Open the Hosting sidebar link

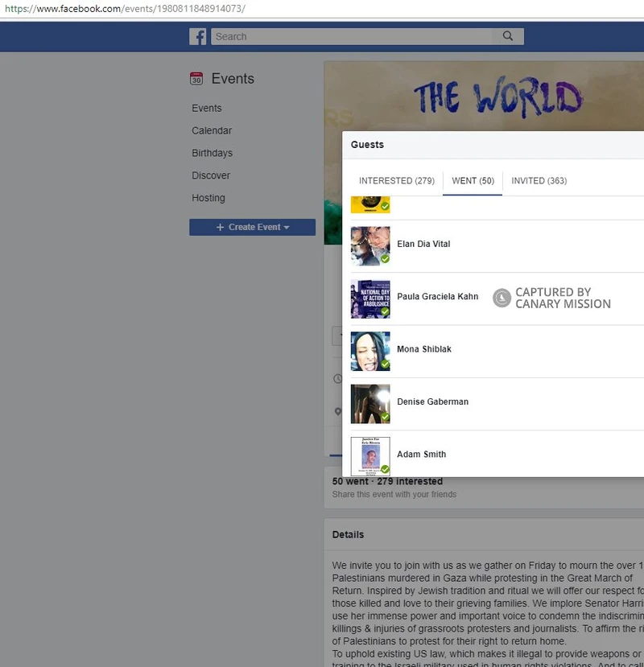point(208,198)
